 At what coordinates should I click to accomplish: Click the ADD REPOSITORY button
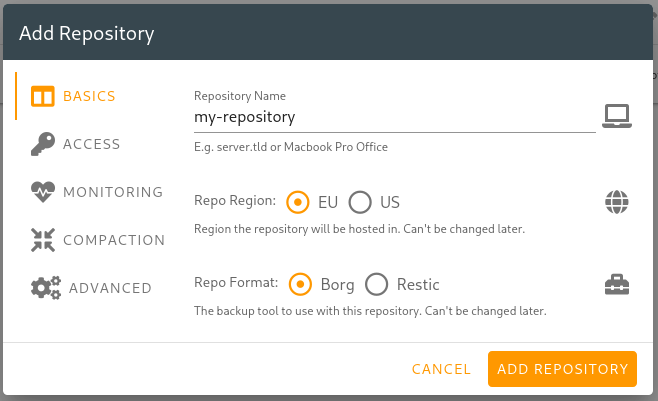point(562,369)
